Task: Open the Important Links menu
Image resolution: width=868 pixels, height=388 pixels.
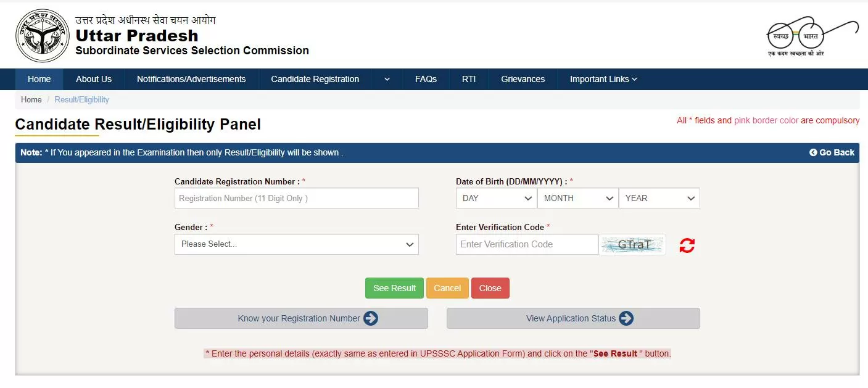Action: pos(603,79)
